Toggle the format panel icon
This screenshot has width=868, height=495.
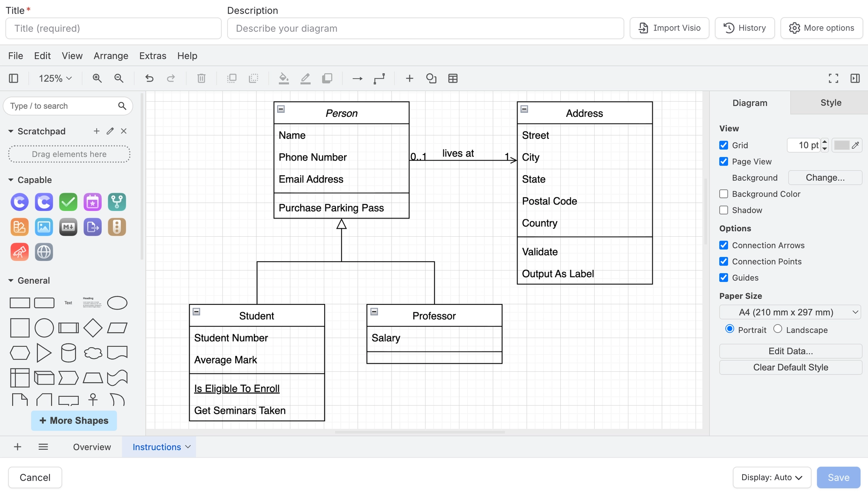[855, 78]
